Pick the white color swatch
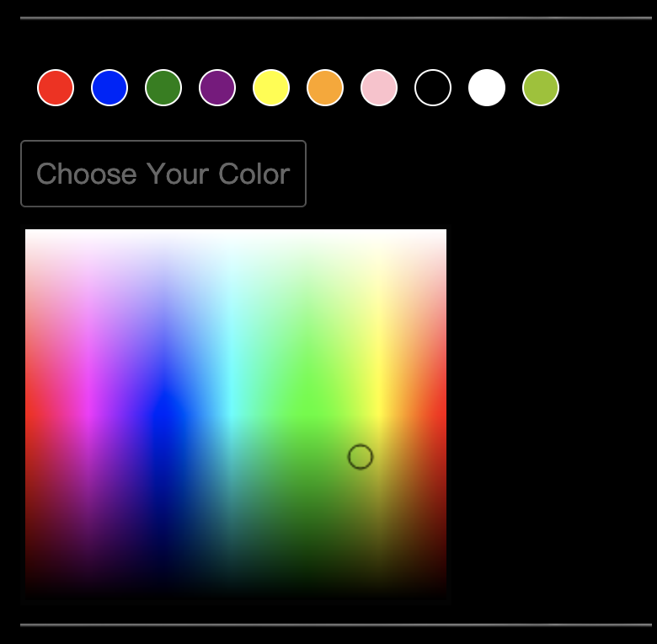Screen dimensions: 657x644 point(487,88)
